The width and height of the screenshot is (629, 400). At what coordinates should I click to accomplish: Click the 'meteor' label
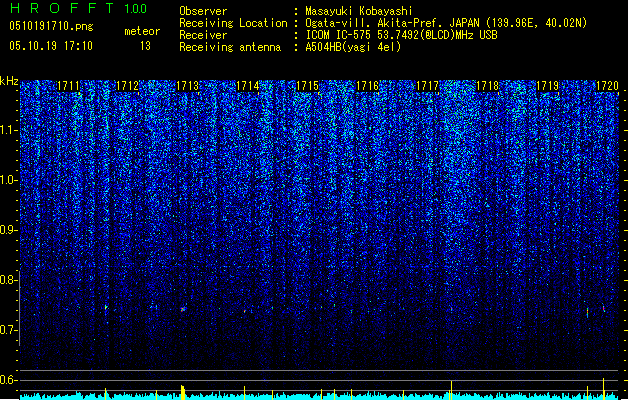142,31
